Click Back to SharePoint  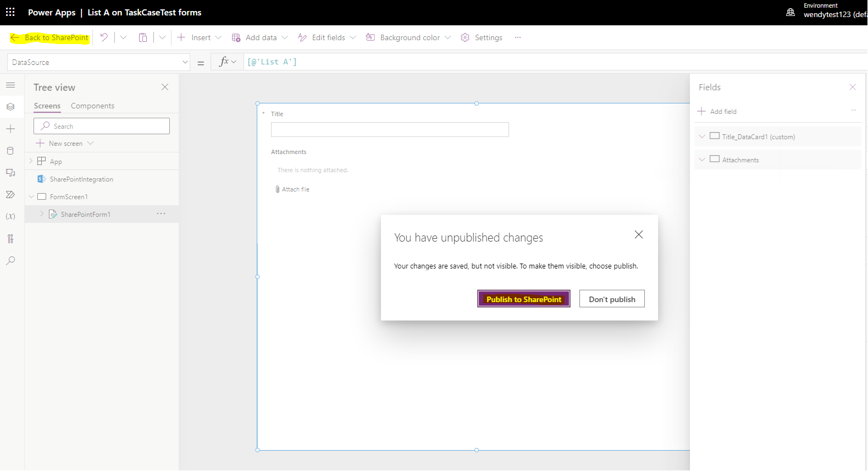click(49, 37)
